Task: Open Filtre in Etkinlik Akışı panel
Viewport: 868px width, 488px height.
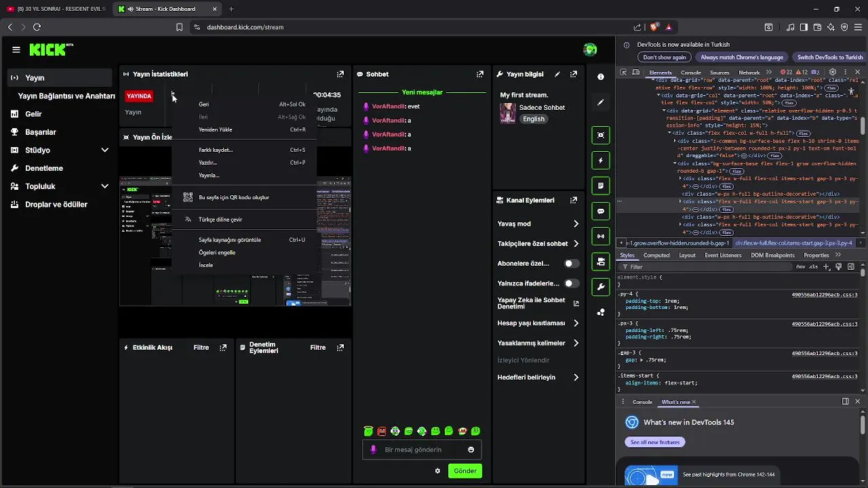Action: click(201, 348)
